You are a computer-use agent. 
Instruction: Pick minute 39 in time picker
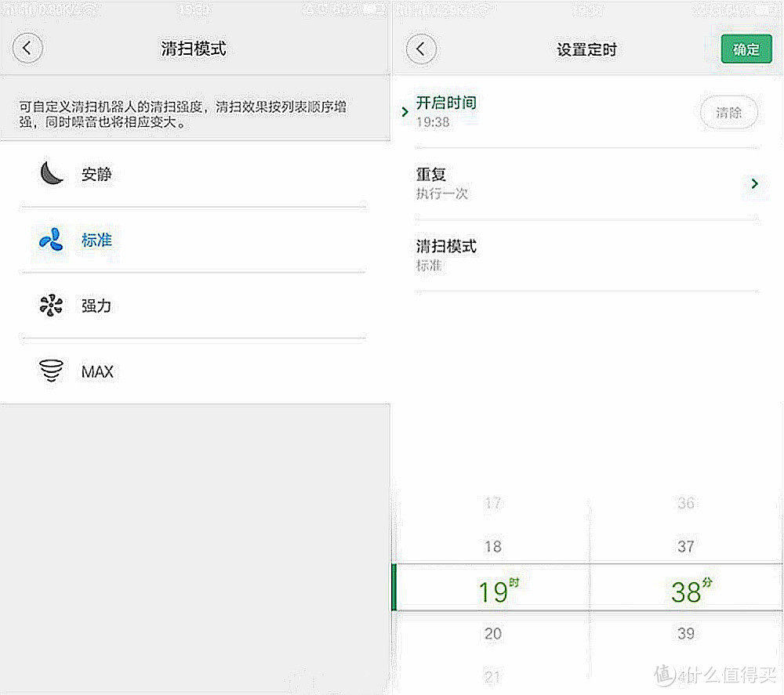pos(686,634)
